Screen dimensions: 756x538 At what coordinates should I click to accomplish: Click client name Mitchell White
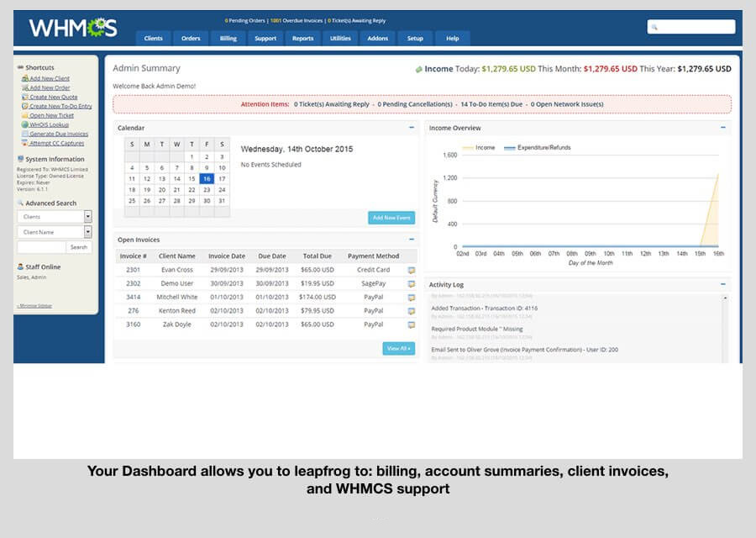coord(177,298)
